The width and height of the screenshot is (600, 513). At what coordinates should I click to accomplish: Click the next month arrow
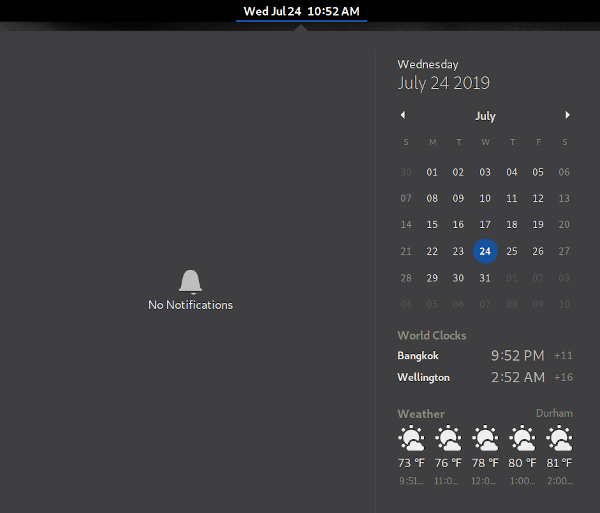coord(568,115)
